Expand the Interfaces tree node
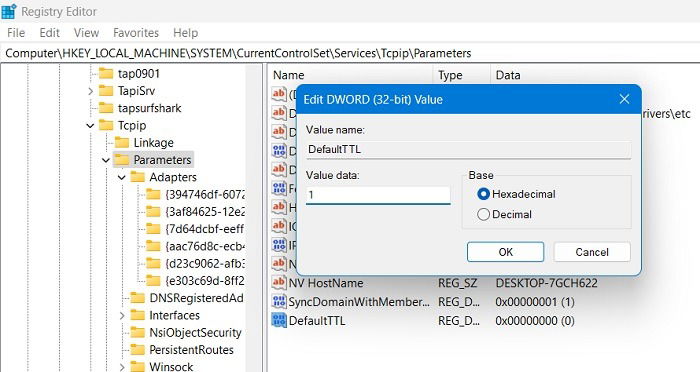 122,316
